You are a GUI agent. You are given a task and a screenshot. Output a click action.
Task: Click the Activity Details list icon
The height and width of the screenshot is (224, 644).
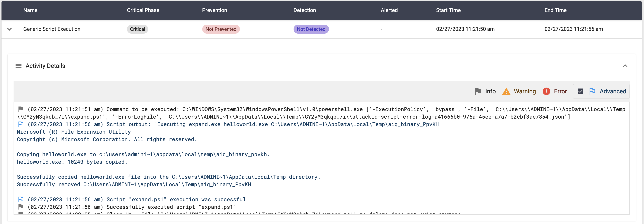pos(18,66)
